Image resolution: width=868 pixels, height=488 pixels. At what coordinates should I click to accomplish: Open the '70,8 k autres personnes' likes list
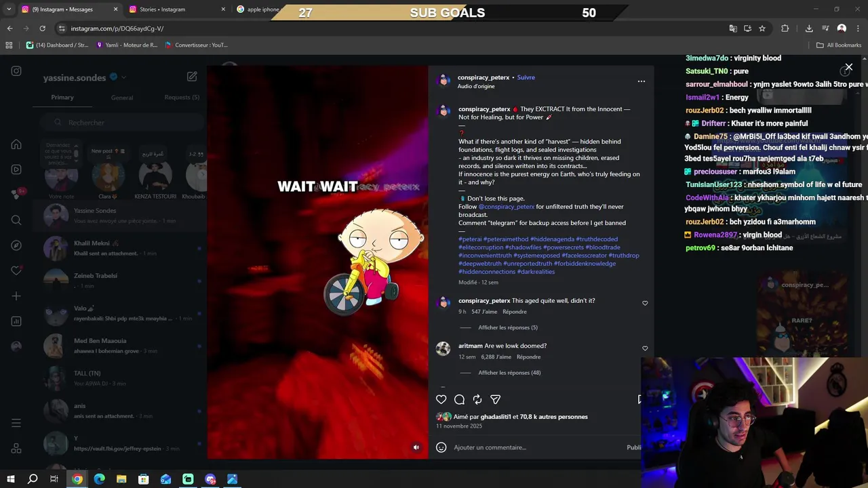pos(553,417)
